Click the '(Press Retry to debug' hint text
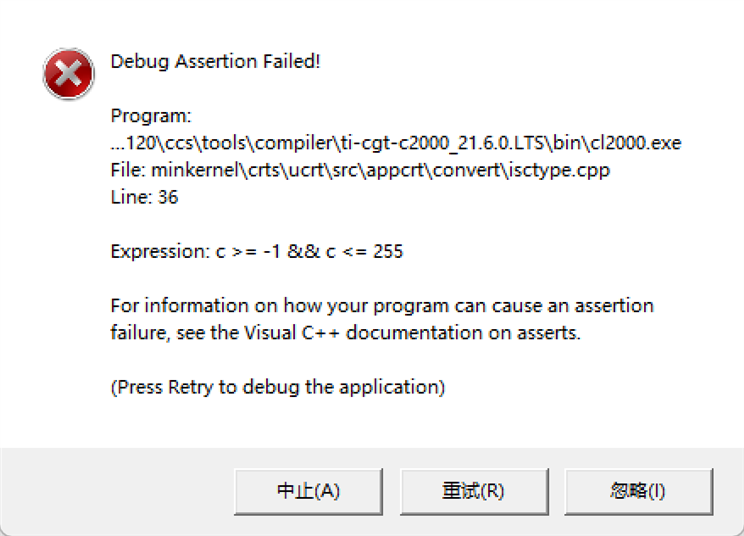744x536 pixels. [x=277, y=386]
